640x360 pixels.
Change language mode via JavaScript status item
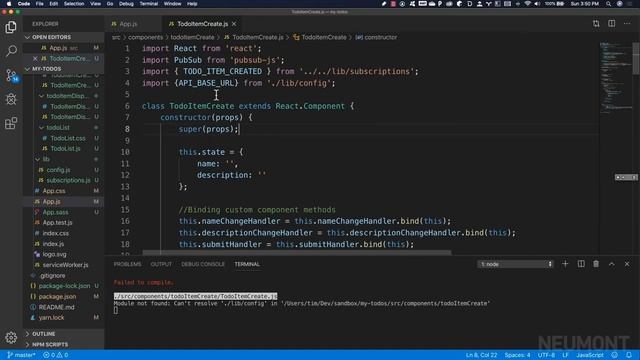point(589,355)
